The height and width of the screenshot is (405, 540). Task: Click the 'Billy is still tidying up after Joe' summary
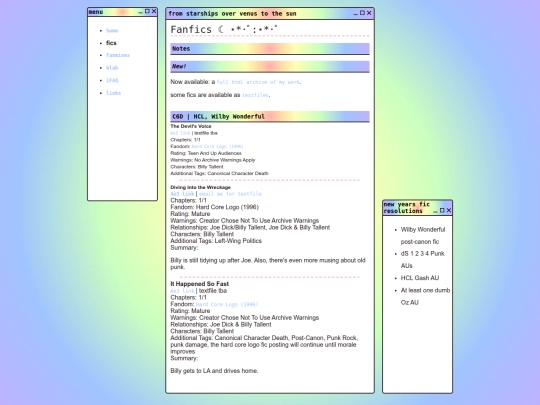coord(268,263)
